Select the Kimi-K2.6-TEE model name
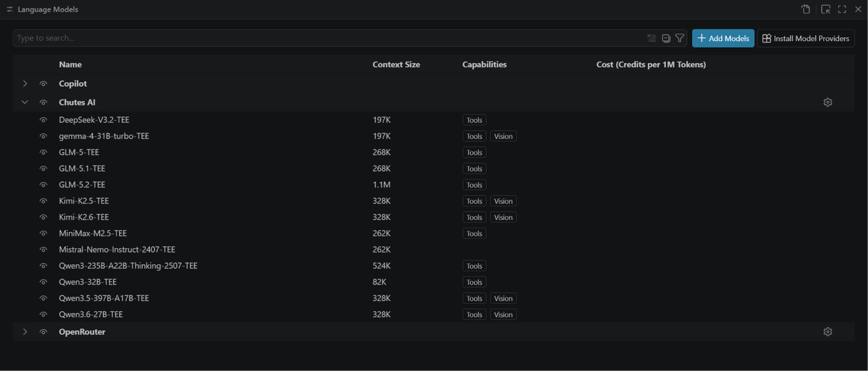This screenshot has width=868, height=371. 84,217
